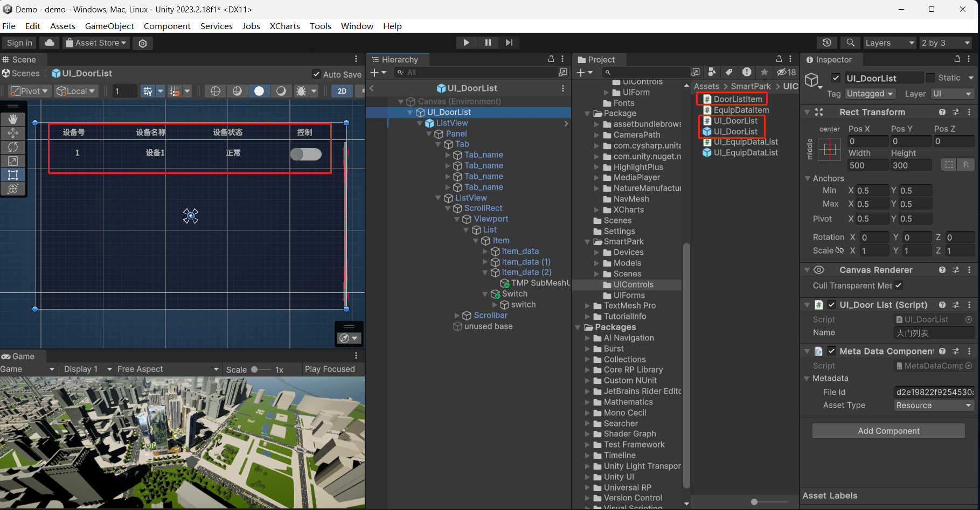The width and height of the screenshot is (980, 510).
Task: Select the Rect tool in Scene tools
Action: coord(13,175)
